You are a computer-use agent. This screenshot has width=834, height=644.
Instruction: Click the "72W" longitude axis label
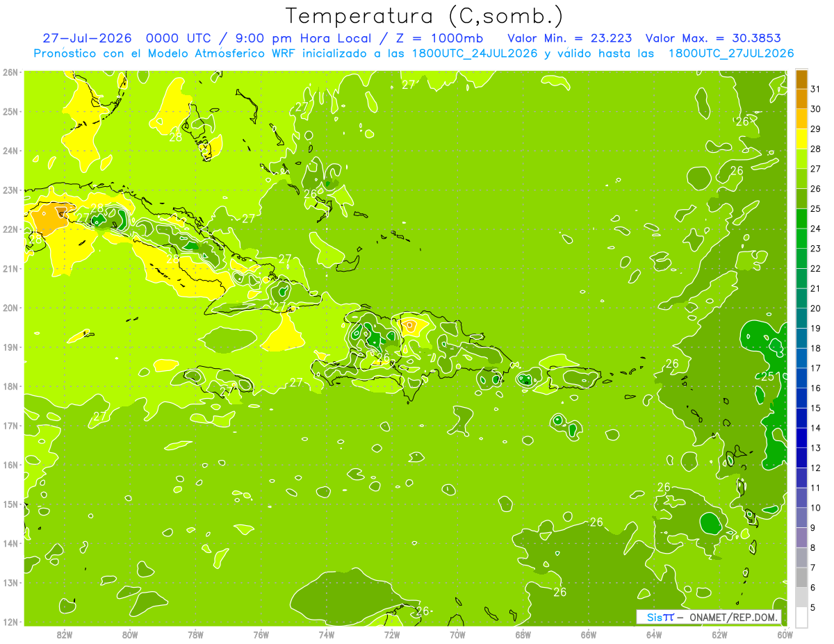click(x=391, y=634)
